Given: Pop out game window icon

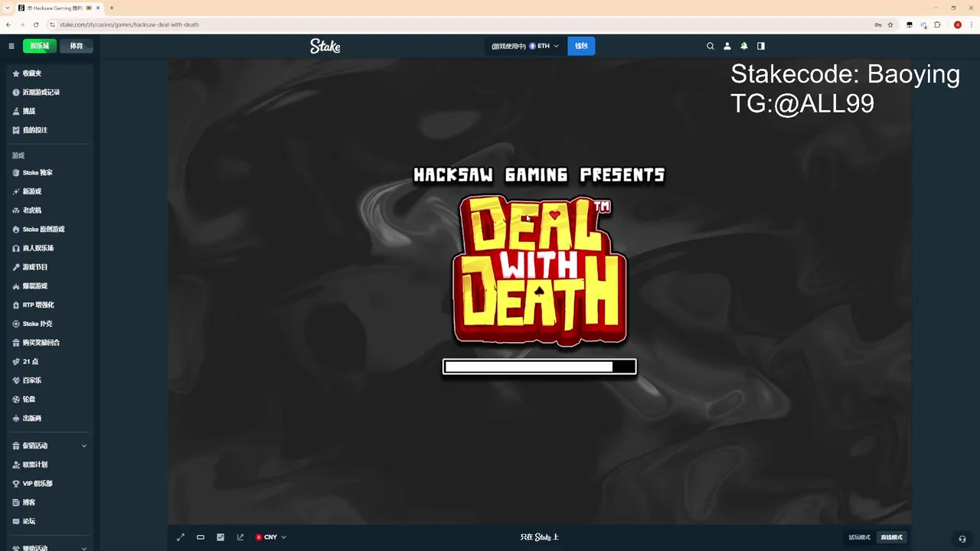Looking at the screenshot, I should [240, 537].
